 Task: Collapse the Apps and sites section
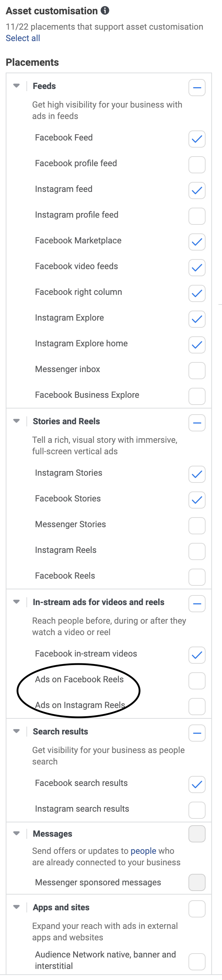point(16,907)
